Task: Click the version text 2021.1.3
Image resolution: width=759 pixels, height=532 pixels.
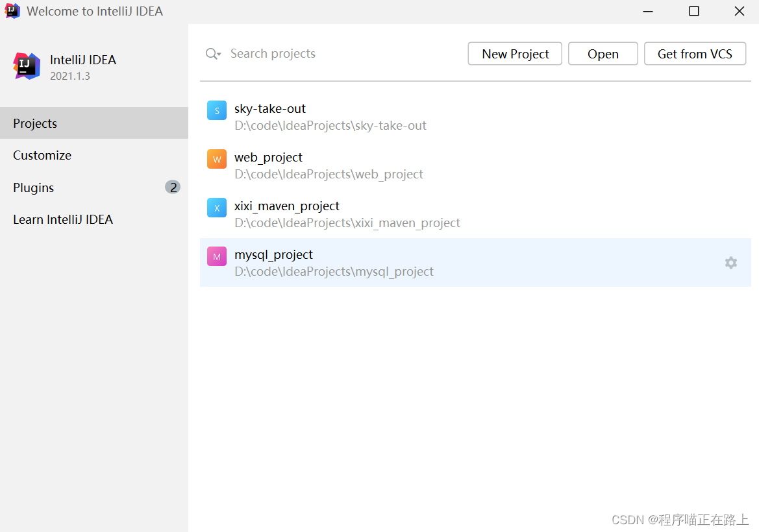Action: pos(69,76)
